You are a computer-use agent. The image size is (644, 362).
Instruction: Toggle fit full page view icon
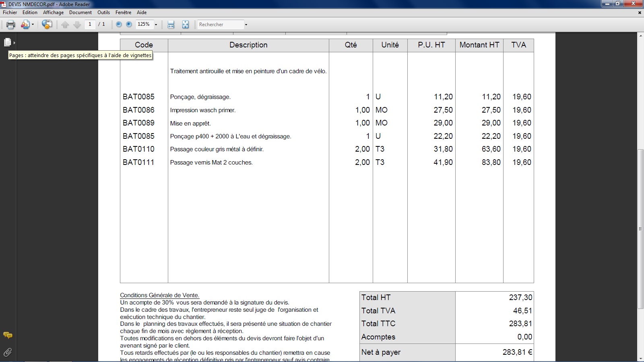(185, 25)
